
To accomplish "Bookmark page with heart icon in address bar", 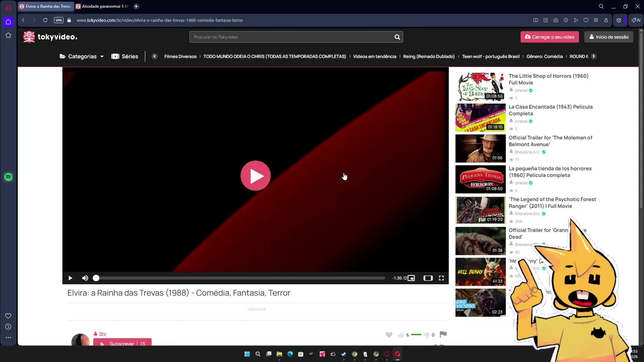I will point(586,20).
